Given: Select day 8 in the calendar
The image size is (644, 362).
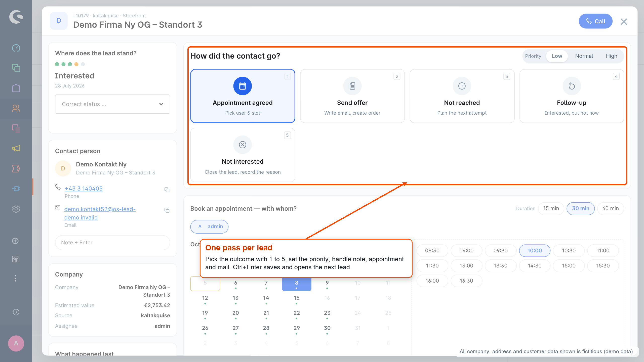Looking at the screenshot, I should click(x=297, y=284).
